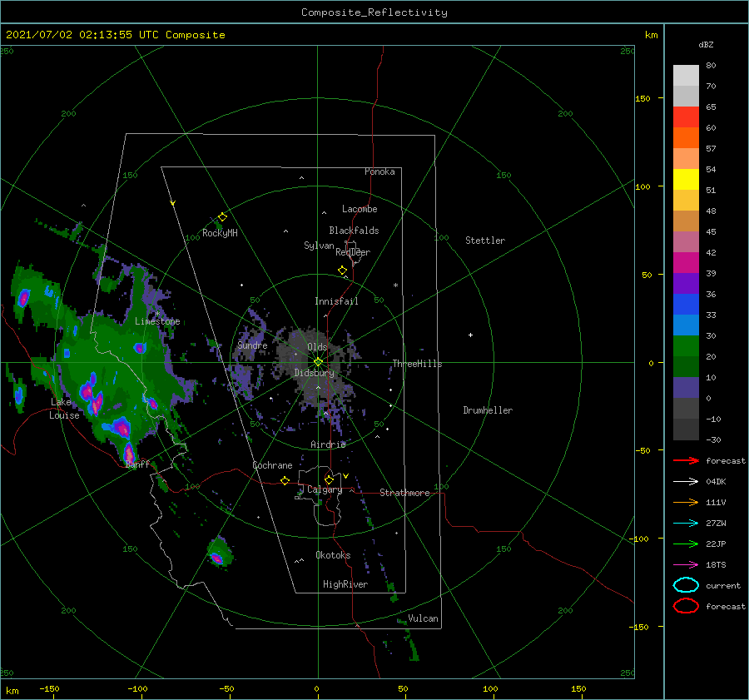Click the HighRiver label
This screenshot has height=700, width=749.
(x=345, y=584)
